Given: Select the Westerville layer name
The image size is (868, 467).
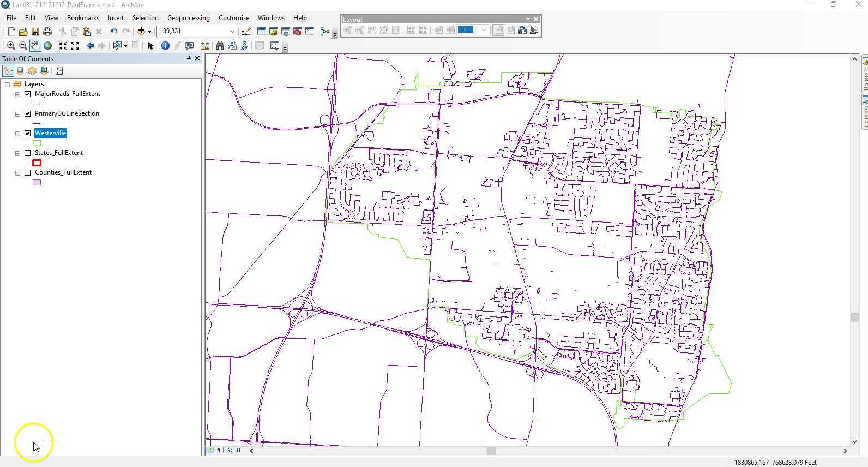Looking at the screenshot, I should coord(50,133).
